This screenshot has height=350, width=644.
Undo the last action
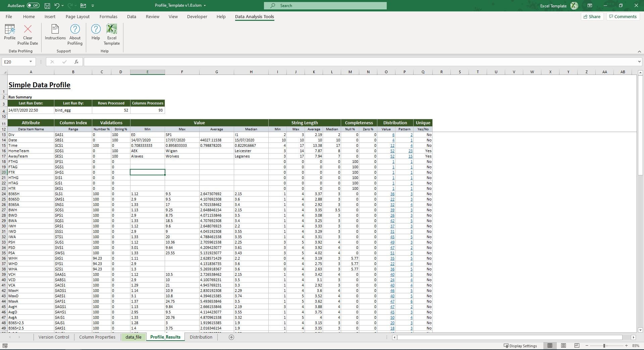click(x=56, y=5)
